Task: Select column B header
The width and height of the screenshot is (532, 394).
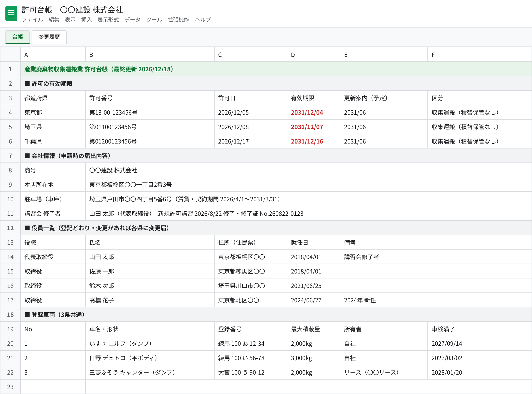Action: (150, 55)
